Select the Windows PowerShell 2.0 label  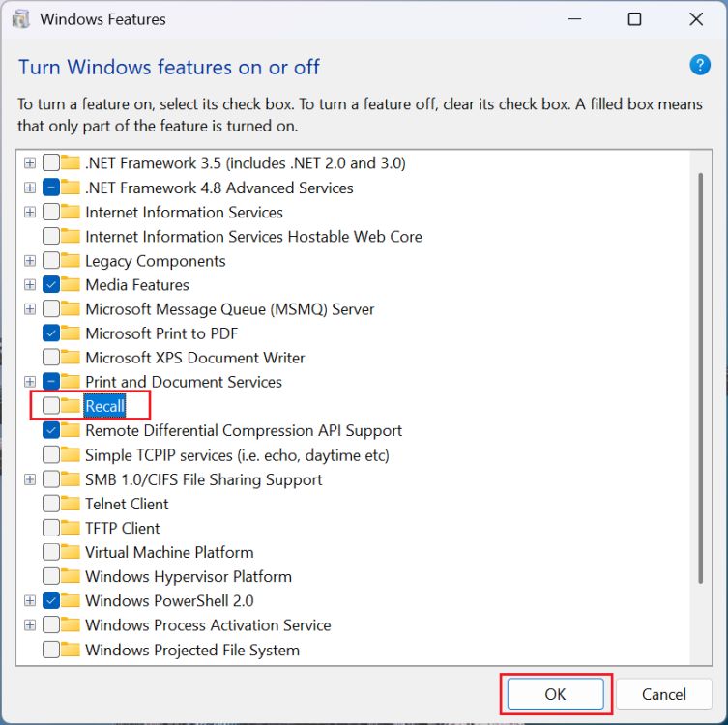coord(169,600)
